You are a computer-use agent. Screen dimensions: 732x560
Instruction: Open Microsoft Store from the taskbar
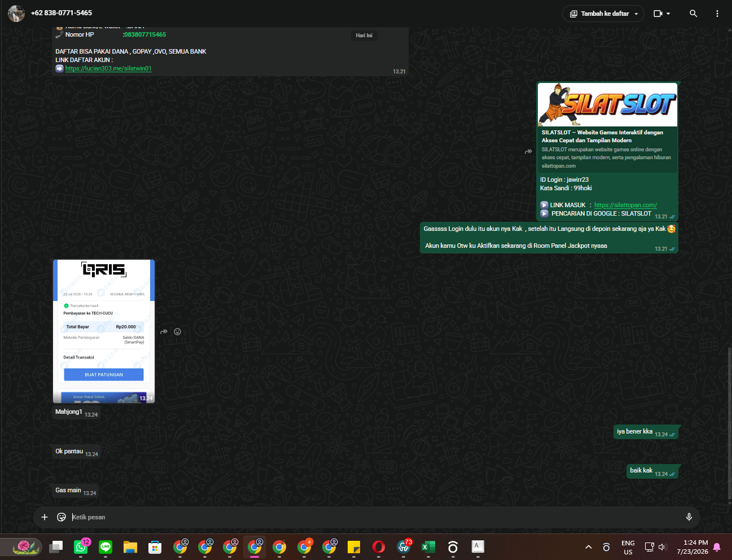pos(155,546)
